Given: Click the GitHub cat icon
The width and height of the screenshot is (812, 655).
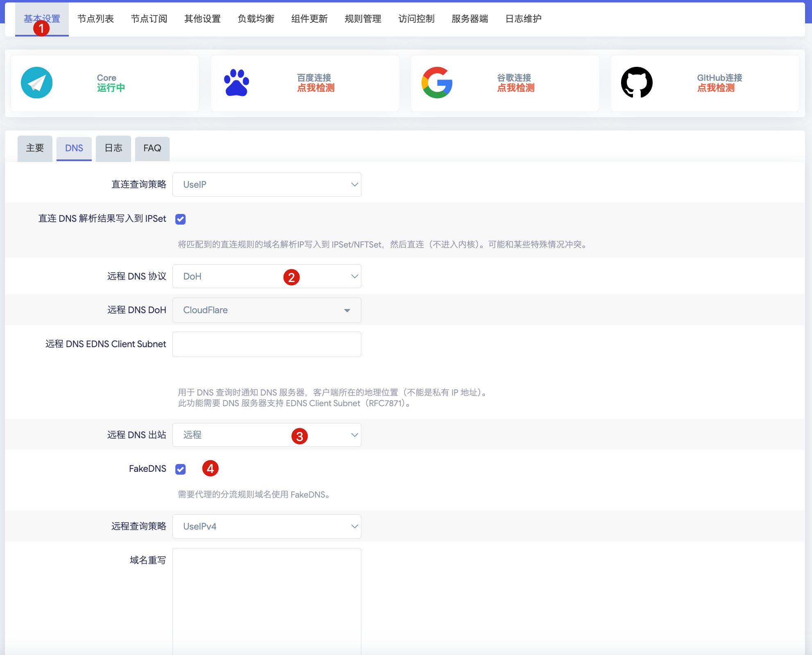Looking at the screenshot, I should 636,82.
